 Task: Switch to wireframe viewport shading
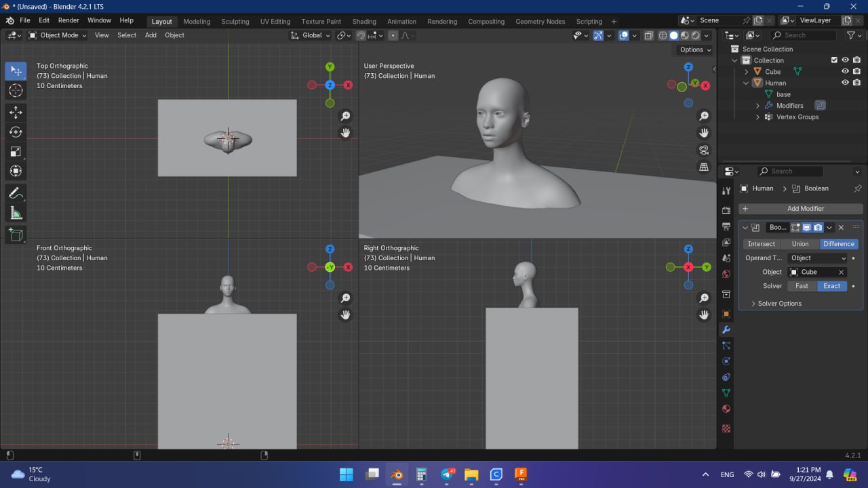point(663,35)
